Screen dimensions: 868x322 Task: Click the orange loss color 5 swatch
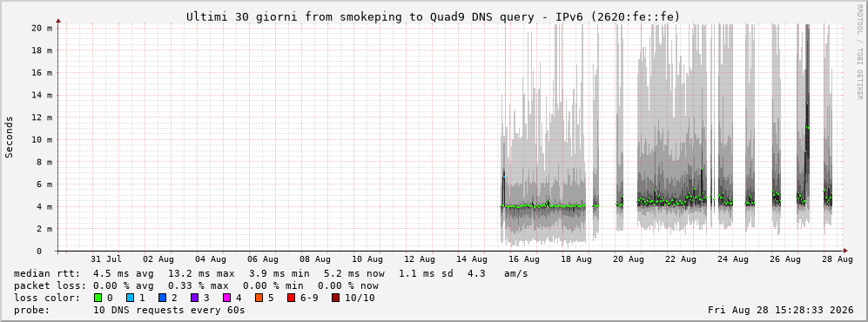[x=259, y=298]
